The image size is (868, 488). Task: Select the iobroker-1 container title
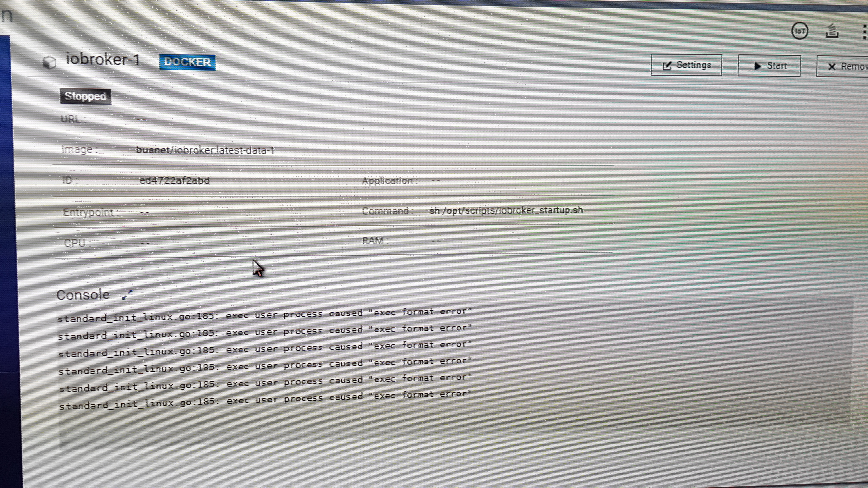pos(102,59)
